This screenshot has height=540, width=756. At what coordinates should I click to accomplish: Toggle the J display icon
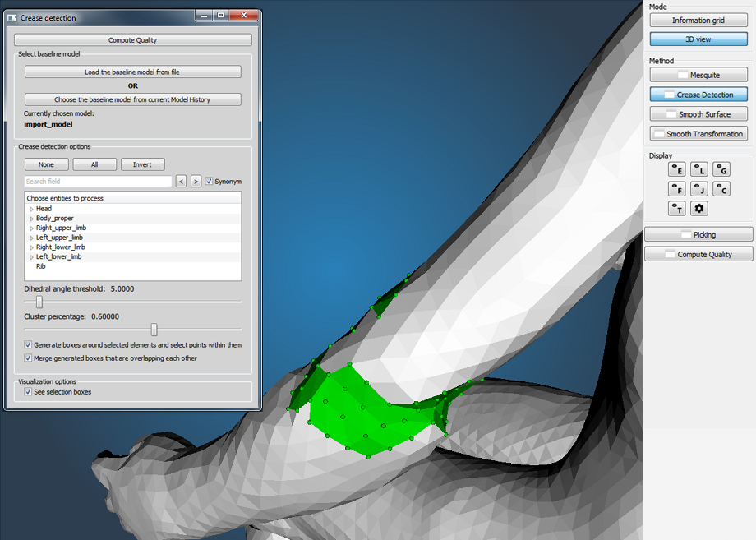[699, 189]
